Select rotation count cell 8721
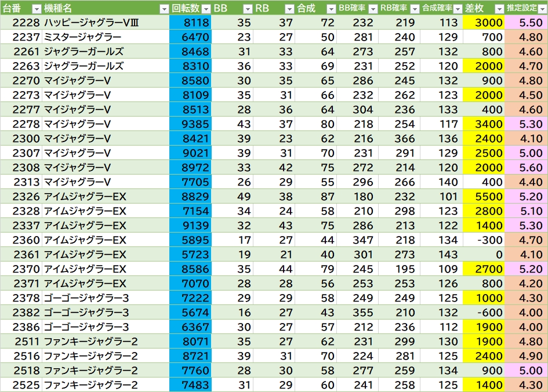548x392 pixels. tap(190, 356)
